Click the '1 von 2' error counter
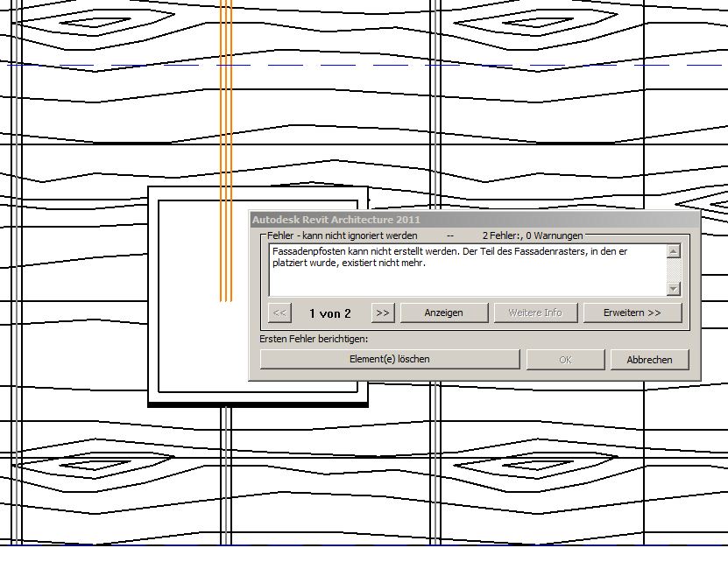The height and width of the screenshot is (562, 728). 330,313
